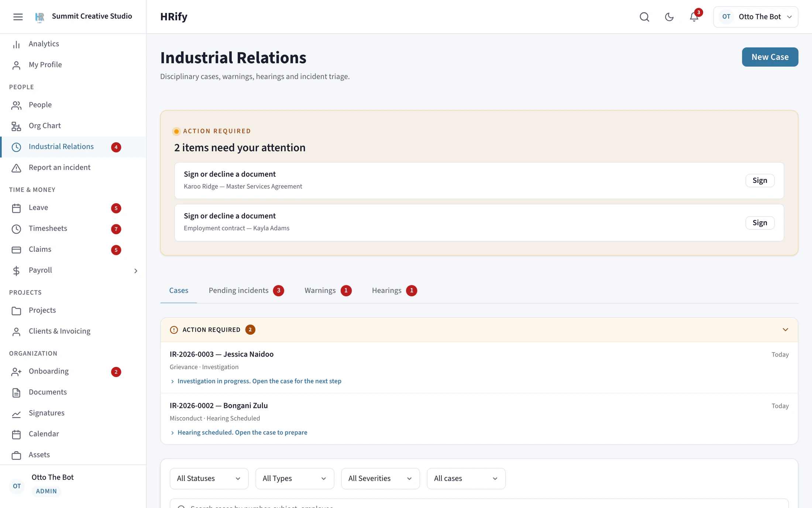Click the Analytics bar chart icon

click(x=16, y=44)
